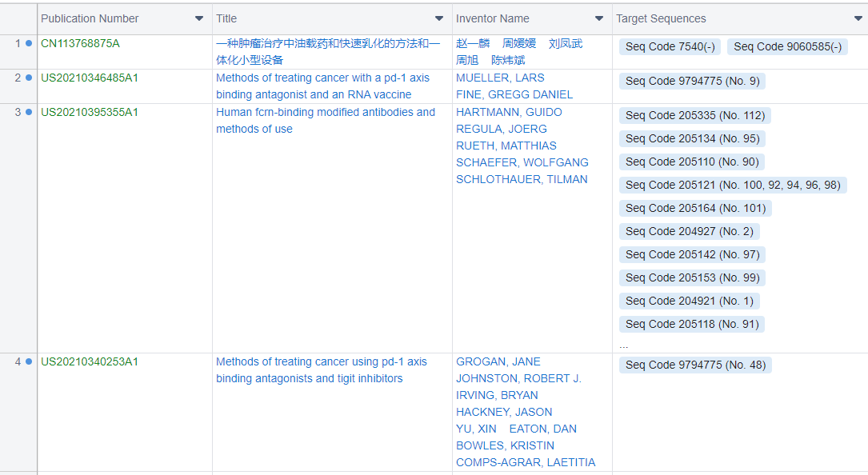This screenshot has width=868, height=475.
Task: Expand Target Sequences column dropdown arrow
Action: click(x=858, y=18)
